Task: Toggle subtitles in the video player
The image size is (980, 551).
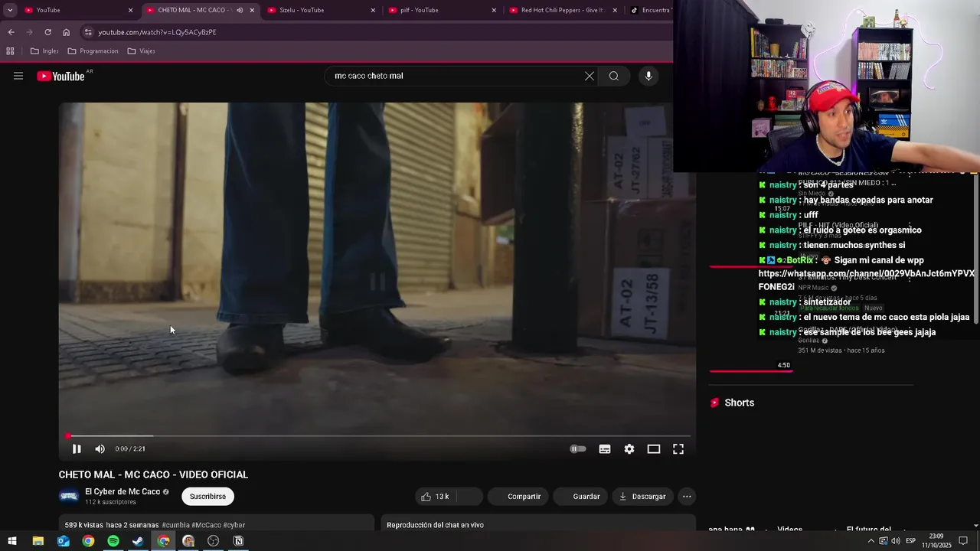Action: [x=605, y=449]
